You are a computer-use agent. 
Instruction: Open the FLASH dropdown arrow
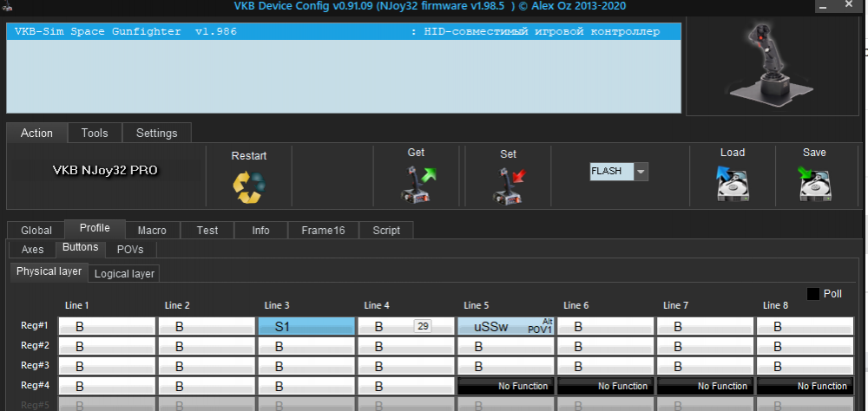(x=641, y=172)
